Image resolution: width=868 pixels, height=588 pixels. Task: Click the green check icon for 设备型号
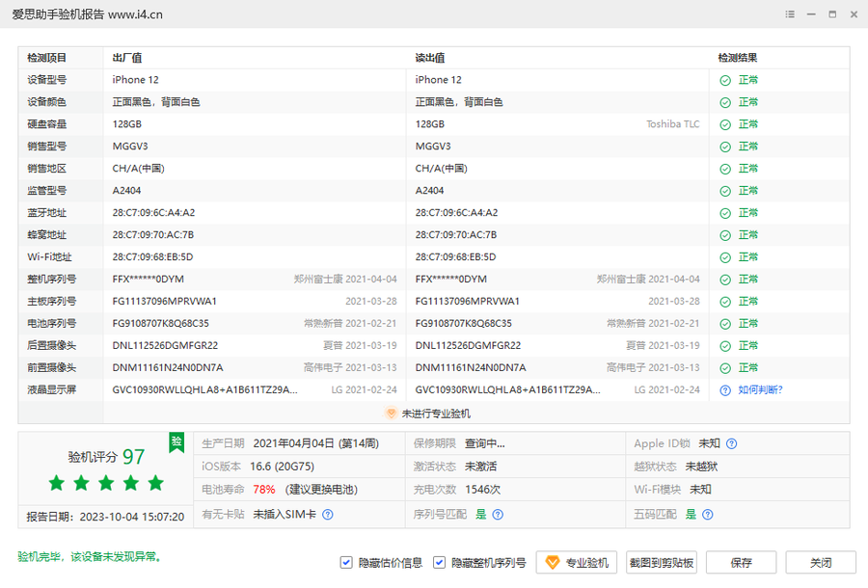(x=725, y=81)
